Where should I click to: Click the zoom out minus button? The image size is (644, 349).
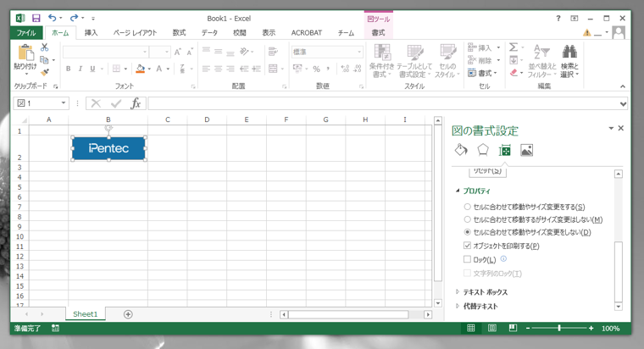tap(528, 328)
